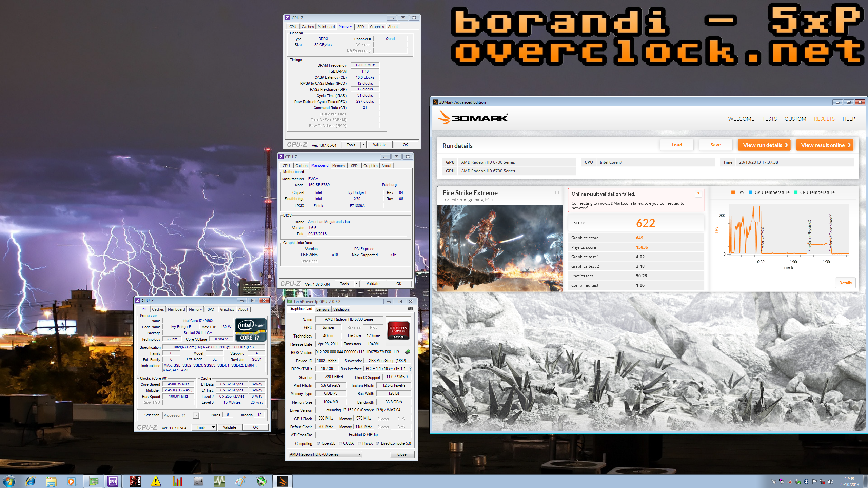868x488 pixels.
Task: Open the Tools dropdown arrow in the CPU-Z CPU window
Action: click(x=213, y=427)
